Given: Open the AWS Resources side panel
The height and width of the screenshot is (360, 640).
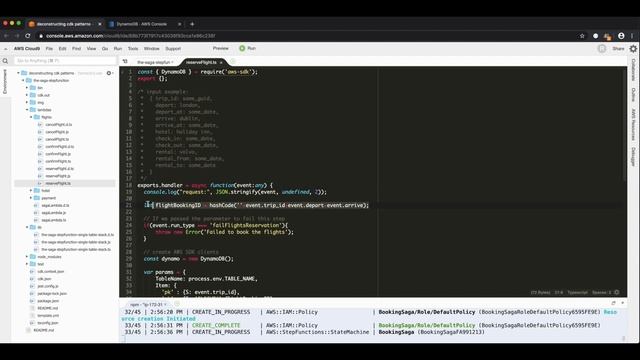Looking at the screenshot, I should click(x=633, y=124).
